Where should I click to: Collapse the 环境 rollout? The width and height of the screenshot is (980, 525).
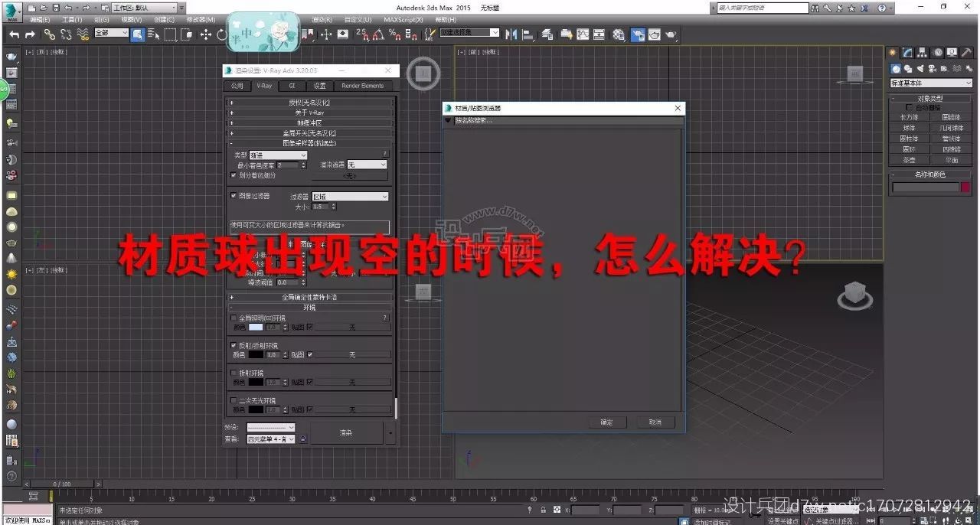point(310,307)
